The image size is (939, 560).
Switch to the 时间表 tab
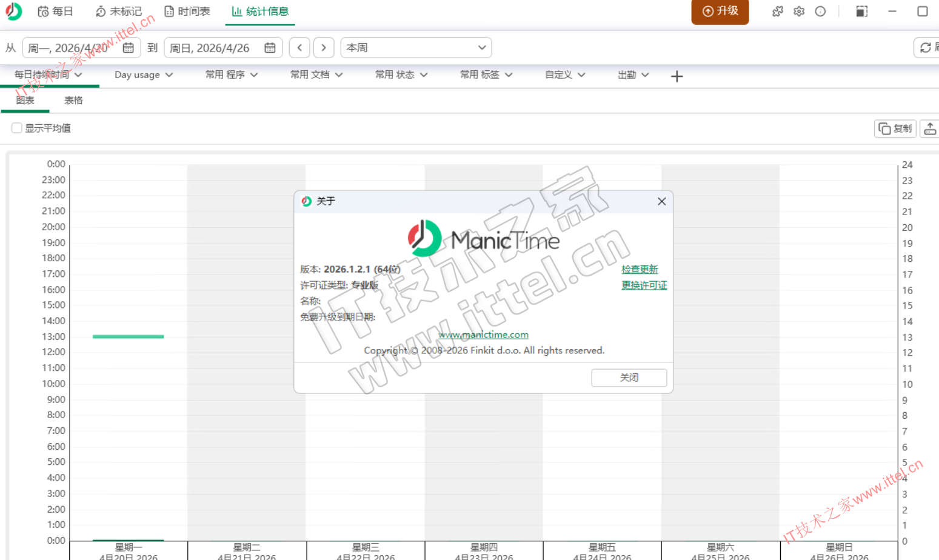(187, 12)
